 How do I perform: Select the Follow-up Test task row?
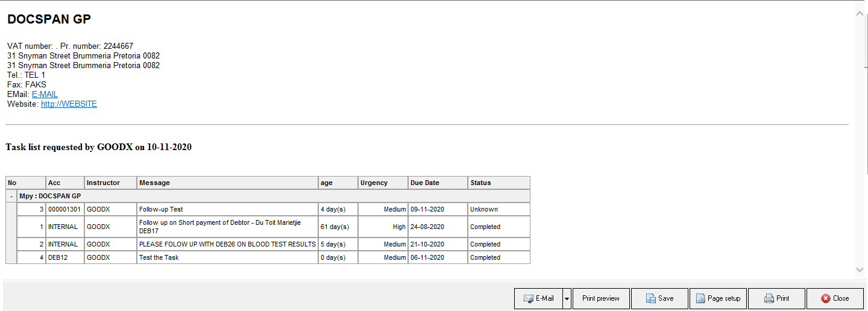[x=161, y=209]
